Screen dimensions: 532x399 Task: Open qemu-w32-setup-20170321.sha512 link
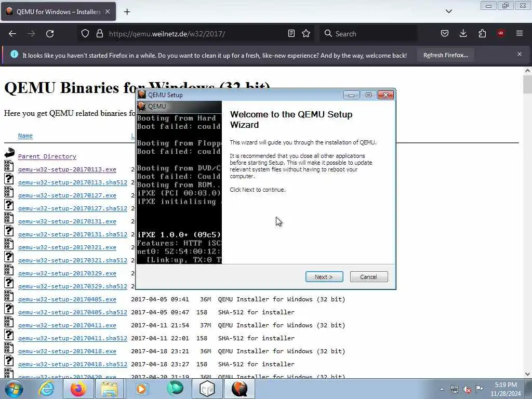point(73,260)
